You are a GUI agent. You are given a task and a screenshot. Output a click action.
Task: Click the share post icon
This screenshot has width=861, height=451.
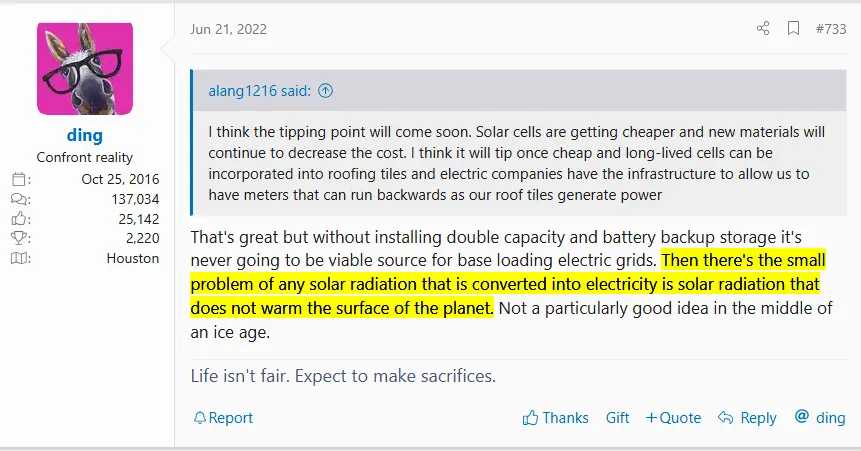763,29
